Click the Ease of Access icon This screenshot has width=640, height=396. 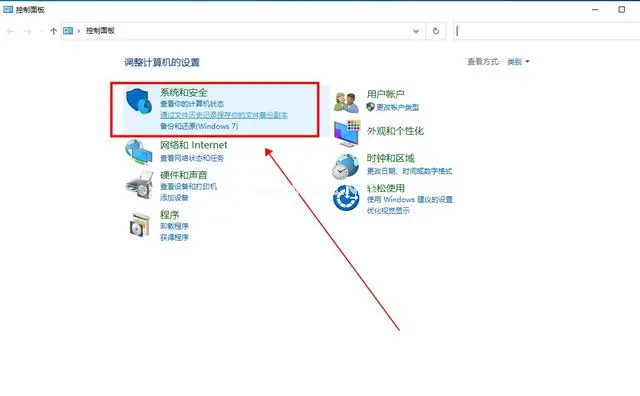point(346,198)
